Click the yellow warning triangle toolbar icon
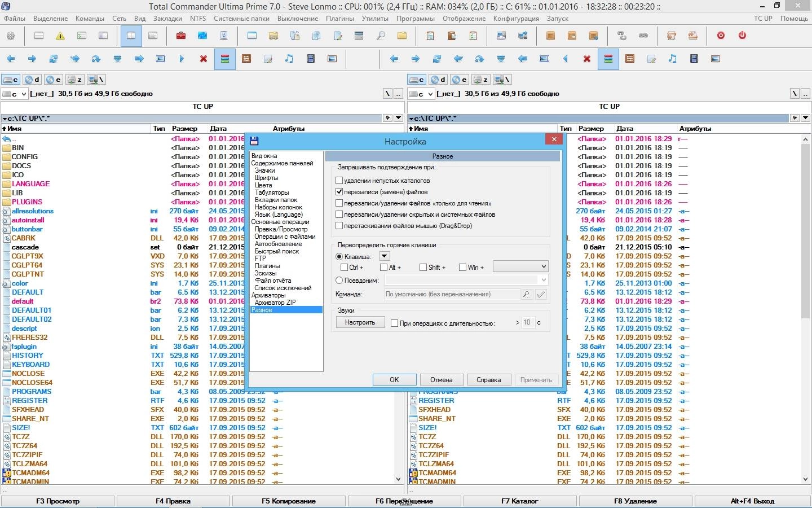 [60, 36]
